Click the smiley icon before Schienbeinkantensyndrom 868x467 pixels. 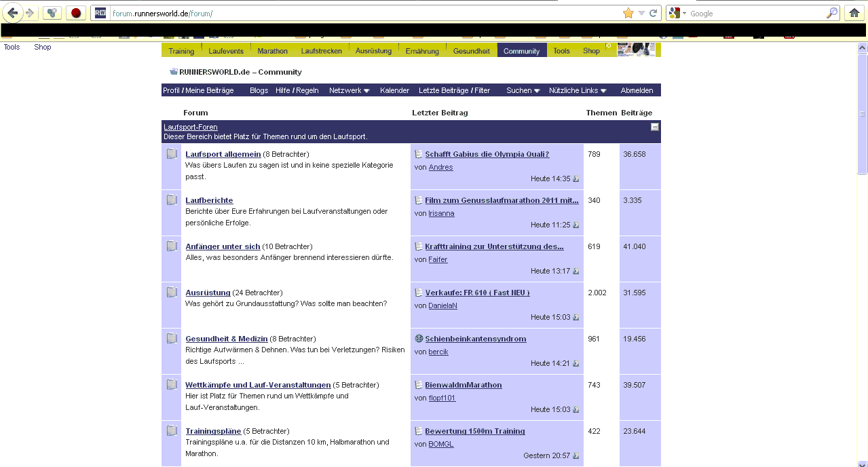pos(419,339)
